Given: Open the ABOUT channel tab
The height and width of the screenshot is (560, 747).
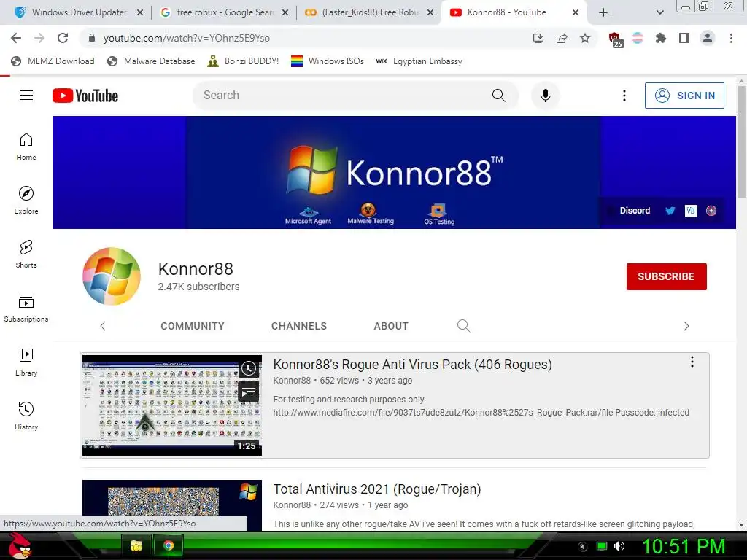Looking at the screenshot, I should pos(391,326).
